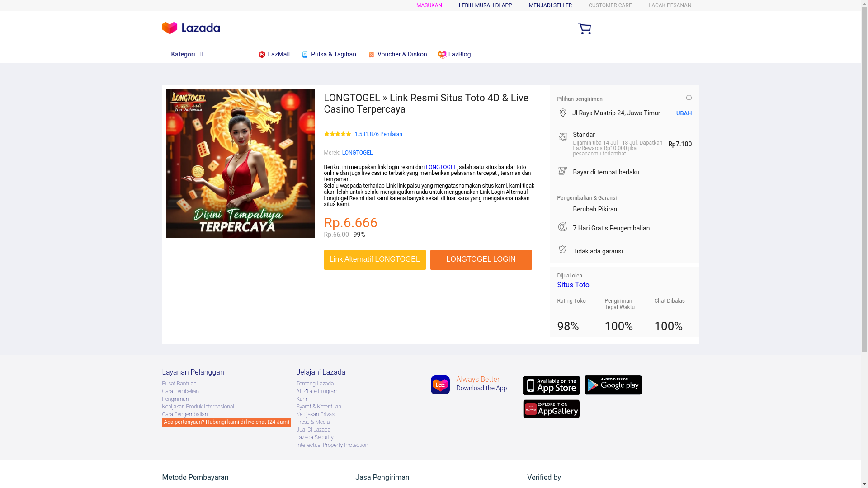Go to LazMall tab

[278, 54]
